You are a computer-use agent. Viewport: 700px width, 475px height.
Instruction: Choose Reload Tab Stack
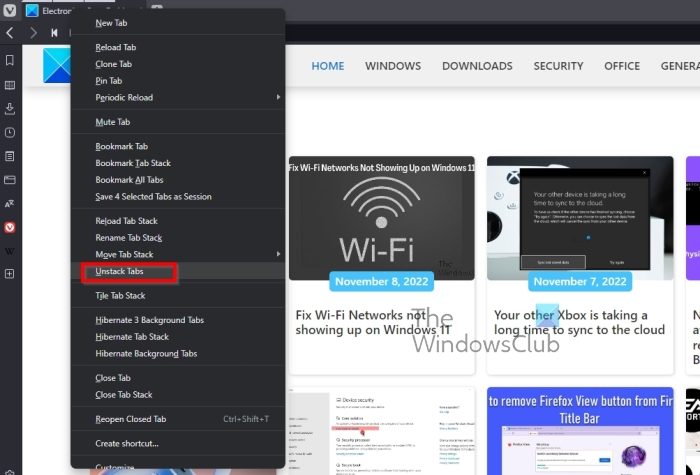pos(178,221)
